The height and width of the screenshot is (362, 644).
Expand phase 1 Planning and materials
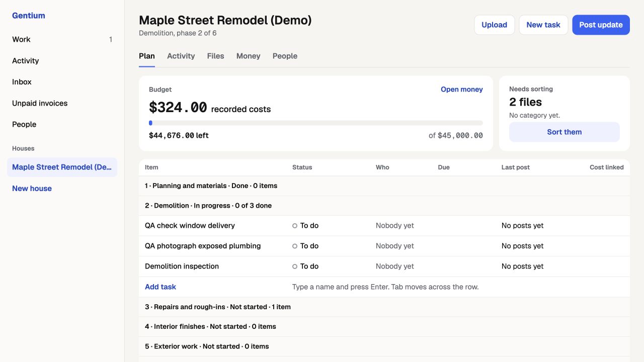pyautogui.click(x=384, y=186)
